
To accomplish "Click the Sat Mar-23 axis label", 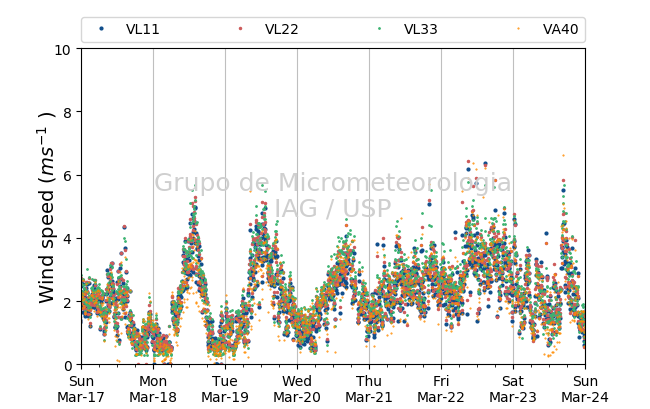I will (x=513, y=389).
